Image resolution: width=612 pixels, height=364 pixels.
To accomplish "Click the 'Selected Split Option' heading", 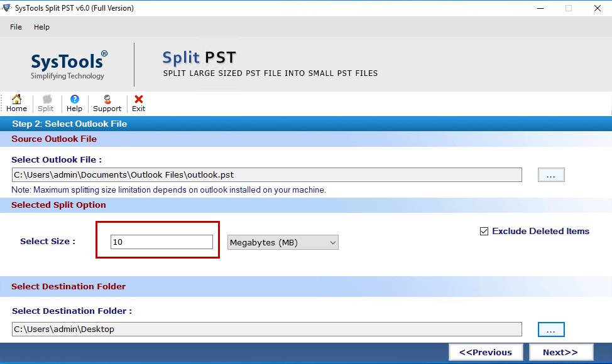I will click(58, 205).
